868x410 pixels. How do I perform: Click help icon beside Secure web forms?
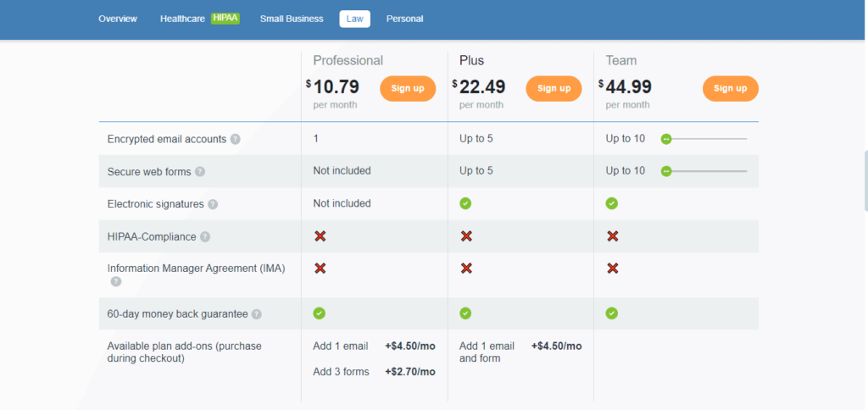(x=200, y=171)
